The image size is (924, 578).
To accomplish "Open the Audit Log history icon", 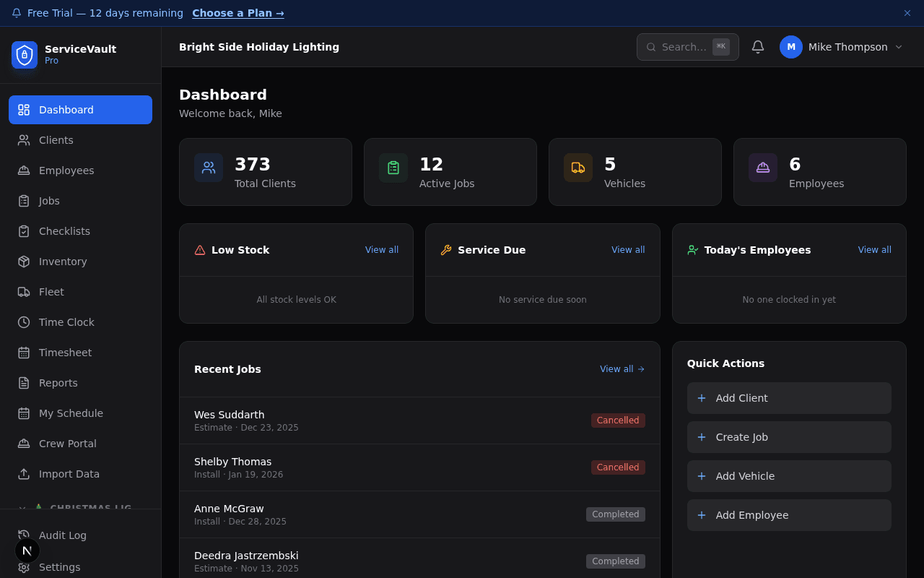I will (x=22, y=535).
